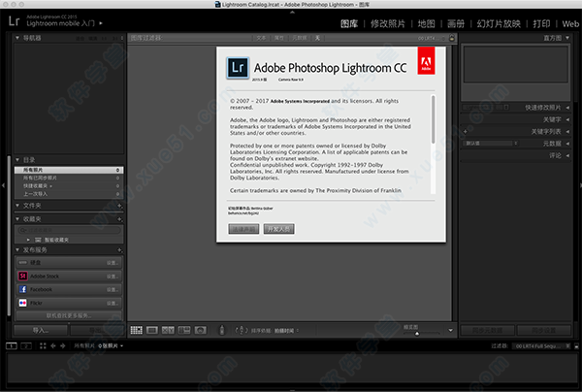Toggle filter switch at filmstrip right end
Image resolution: width=582 pixels, height=392 pixels.
pos(576,346)
